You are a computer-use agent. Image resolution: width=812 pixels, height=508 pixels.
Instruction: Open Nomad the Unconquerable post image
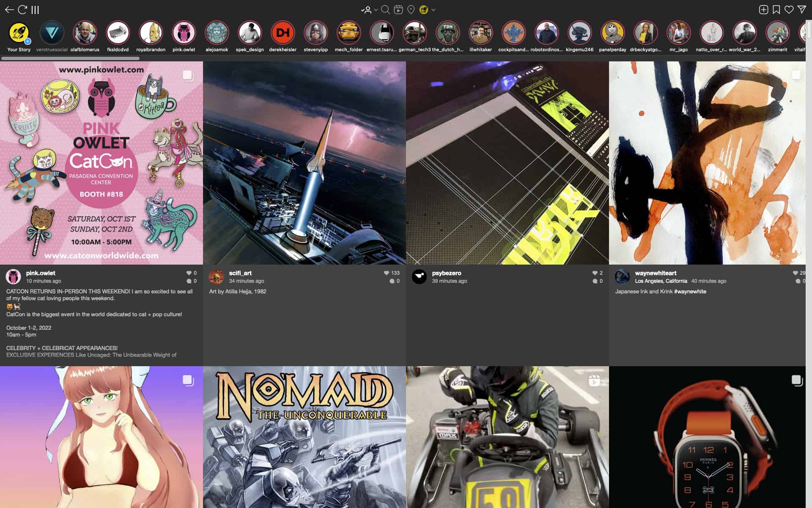[x=304, y=437]
